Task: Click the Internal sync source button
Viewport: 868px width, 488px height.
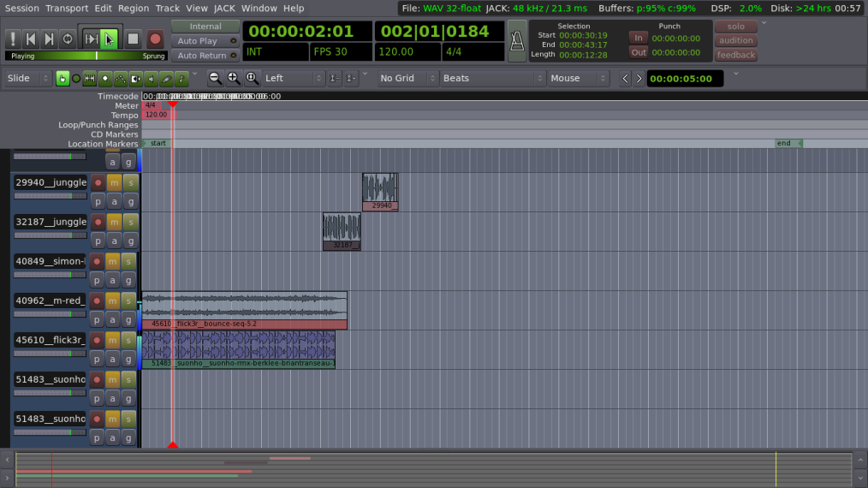Action: pos(205,27)
